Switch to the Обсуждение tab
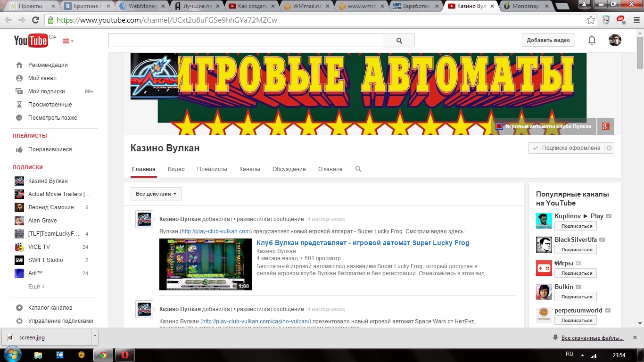The width and height of the screenshot is (644, 362). 289,169
